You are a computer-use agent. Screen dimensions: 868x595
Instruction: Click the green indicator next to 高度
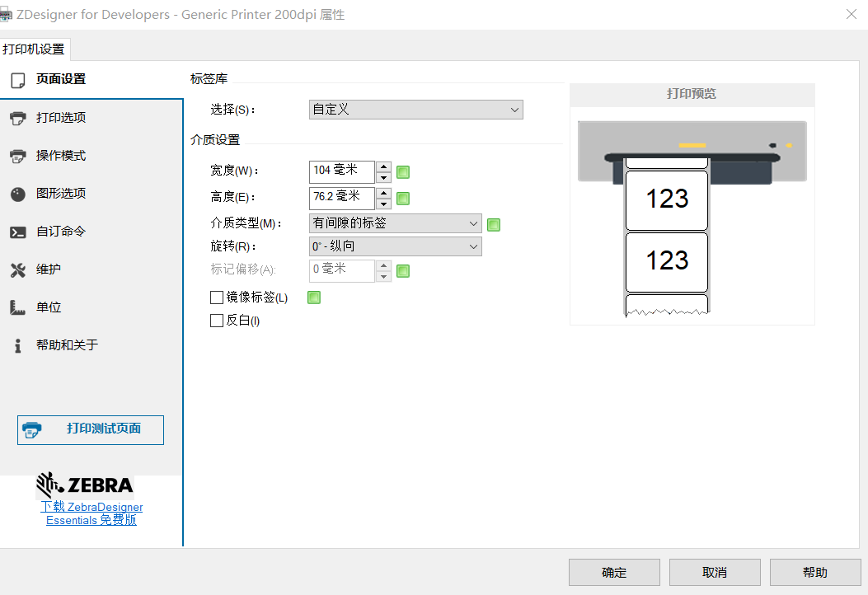pyautogui.click(x=403, y=198)
